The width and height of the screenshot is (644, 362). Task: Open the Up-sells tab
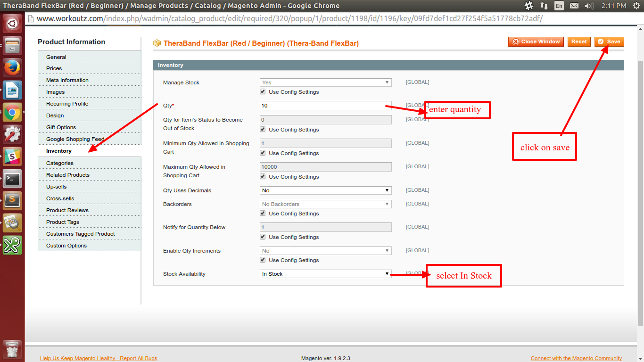pyautogui.click(x=90, y=187)
